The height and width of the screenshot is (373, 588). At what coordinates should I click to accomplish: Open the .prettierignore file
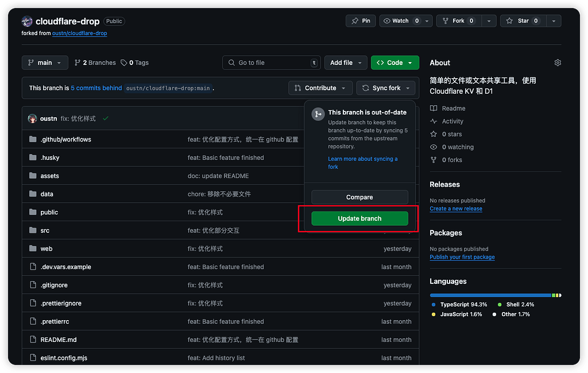tap(61, 303)
